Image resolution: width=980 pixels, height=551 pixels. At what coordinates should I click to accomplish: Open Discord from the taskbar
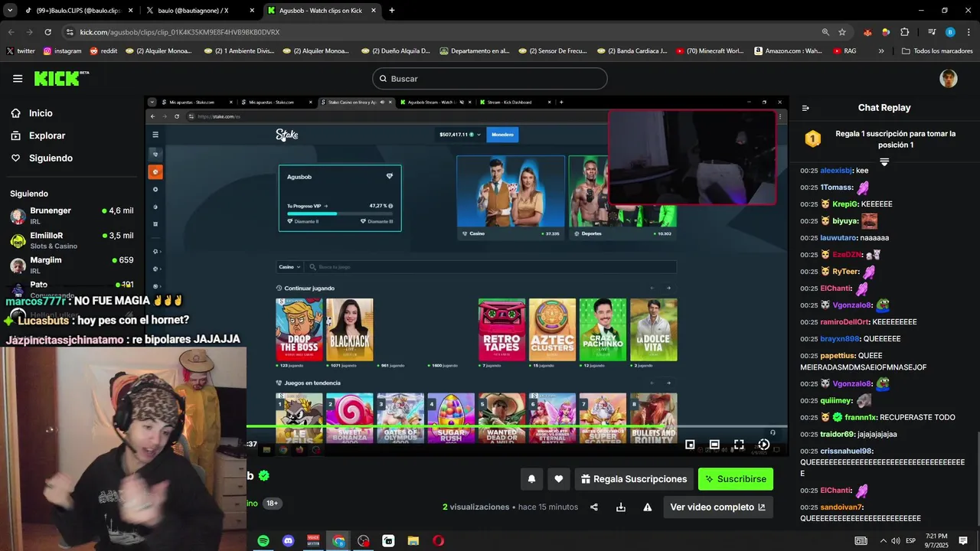click(289, 541)
